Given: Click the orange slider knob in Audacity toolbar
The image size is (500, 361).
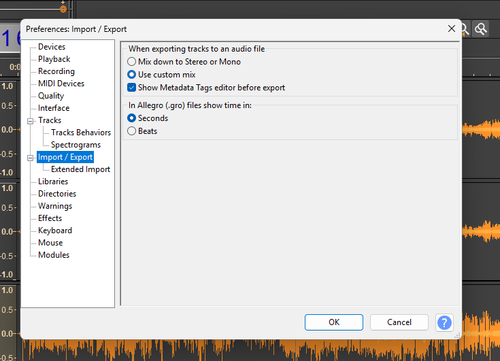Looking at the screenshot, I should point(63,9).
